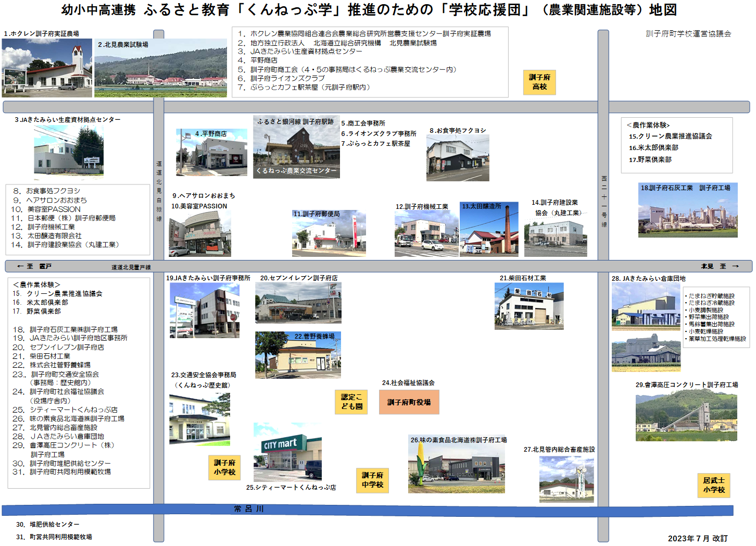
Task: Select the 認定こども園 yellow label box
Action: [x=351, y=402]
